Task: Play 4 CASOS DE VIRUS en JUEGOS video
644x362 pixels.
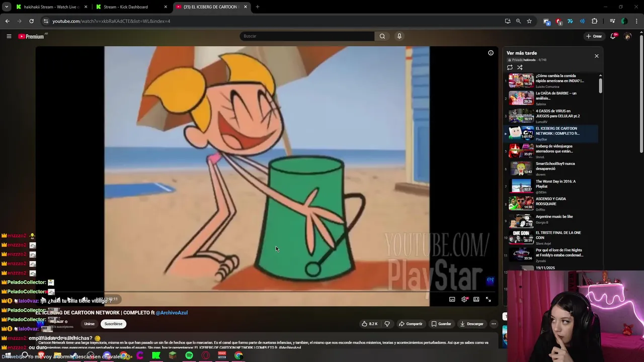Action: 550,116
